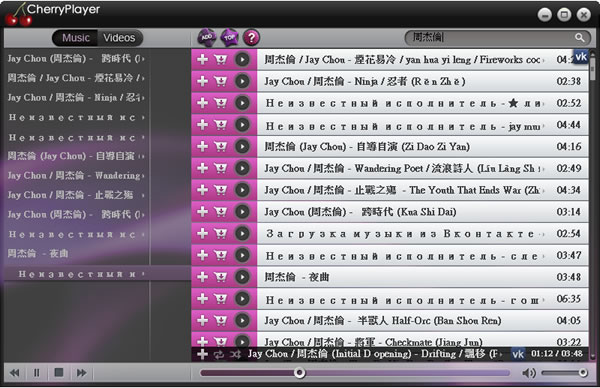Play the Half-Orc Ban Shou Ren track

tap(242, 321)
